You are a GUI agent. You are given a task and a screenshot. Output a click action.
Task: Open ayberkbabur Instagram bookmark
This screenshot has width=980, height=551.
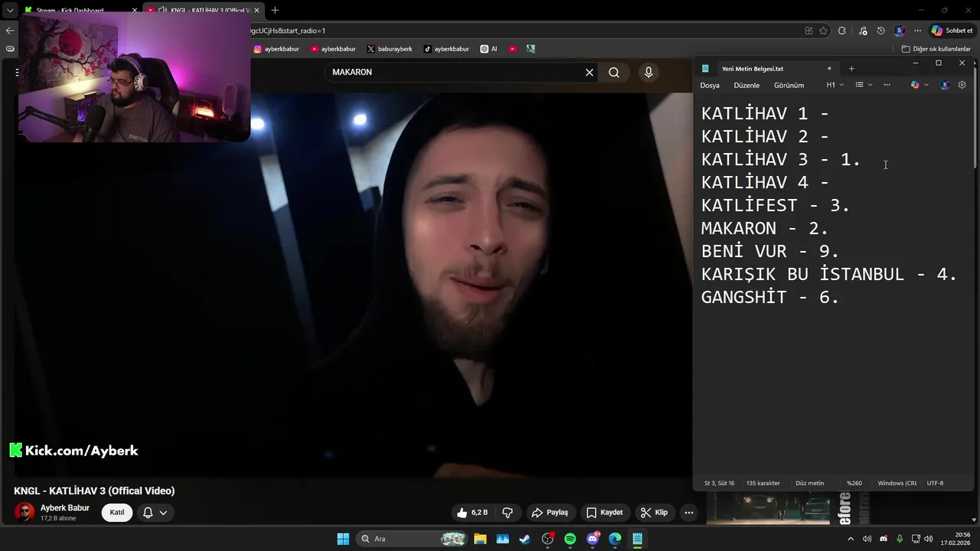277,49
